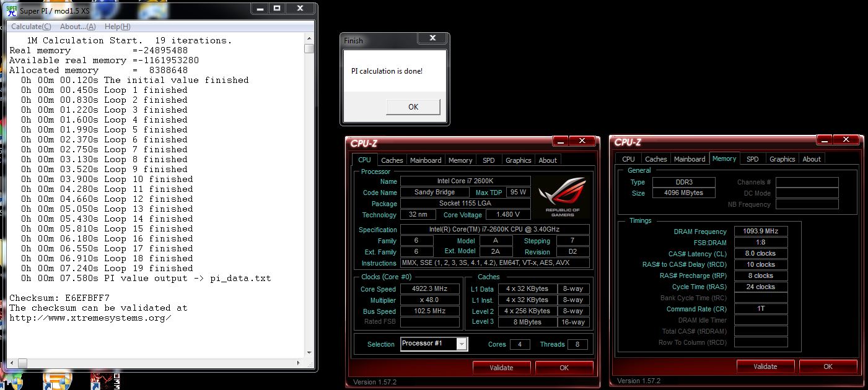This screenshot has height=390, width=868.
Task: Click the Cores value 4
Action: [x=520, y=344]
